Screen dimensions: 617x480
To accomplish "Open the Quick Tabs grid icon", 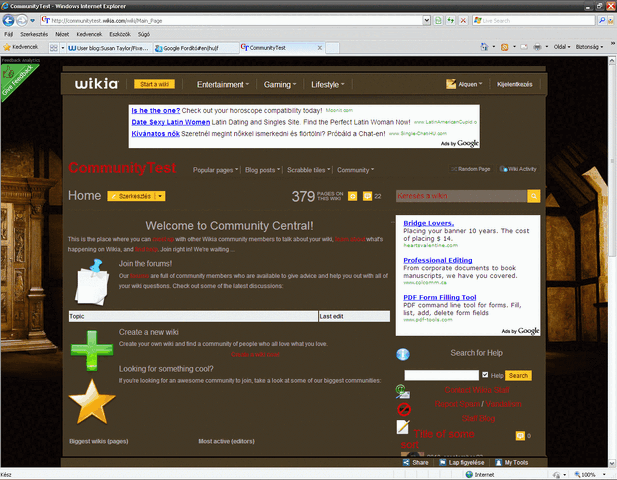I will tap(54, 48).
